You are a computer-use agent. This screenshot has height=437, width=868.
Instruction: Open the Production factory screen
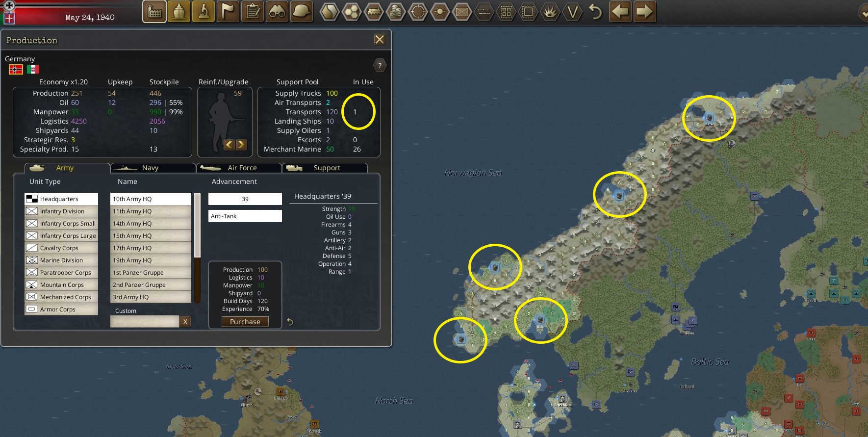click(154, 11)
